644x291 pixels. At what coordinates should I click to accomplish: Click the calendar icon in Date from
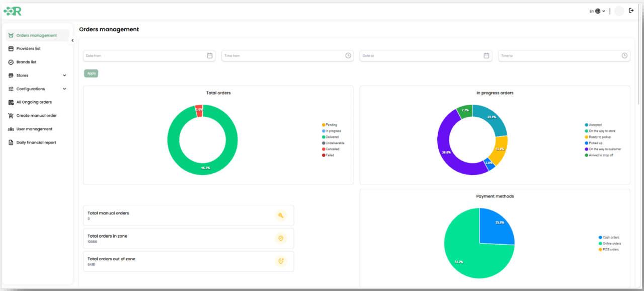pyautogui.click(x=210, y=55)
